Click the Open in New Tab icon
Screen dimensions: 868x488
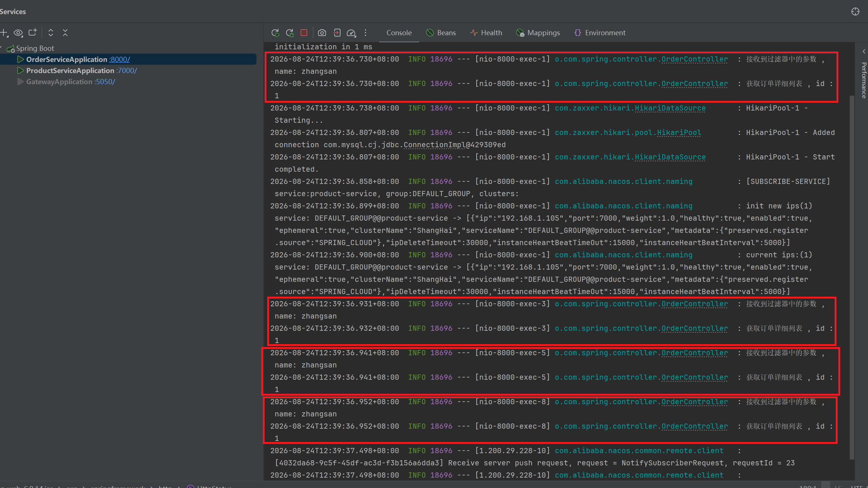[x=33, y=33]
